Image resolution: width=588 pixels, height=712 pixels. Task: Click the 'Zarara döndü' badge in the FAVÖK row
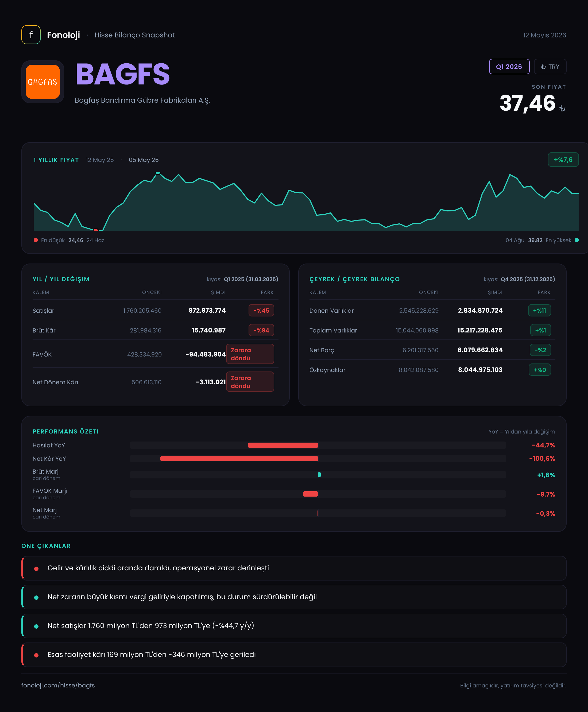click(x=250, y=354)
